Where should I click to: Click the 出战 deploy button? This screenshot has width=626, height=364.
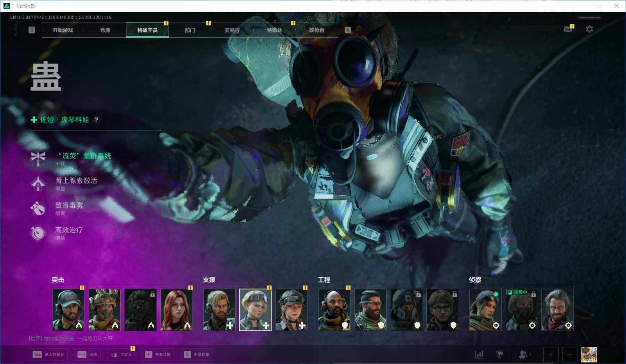88,355
